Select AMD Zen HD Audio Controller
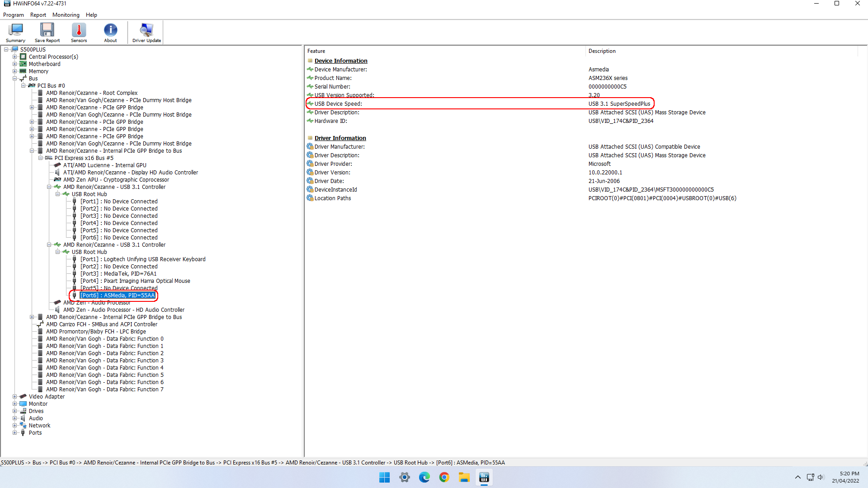This screenshot has height=488, width=868. (x=124, y=310)
